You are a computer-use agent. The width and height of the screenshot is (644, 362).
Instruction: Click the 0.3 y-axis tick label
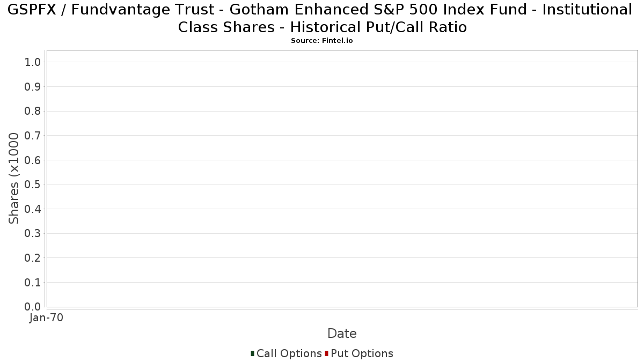pyautogui.click(x=33, y=233)
